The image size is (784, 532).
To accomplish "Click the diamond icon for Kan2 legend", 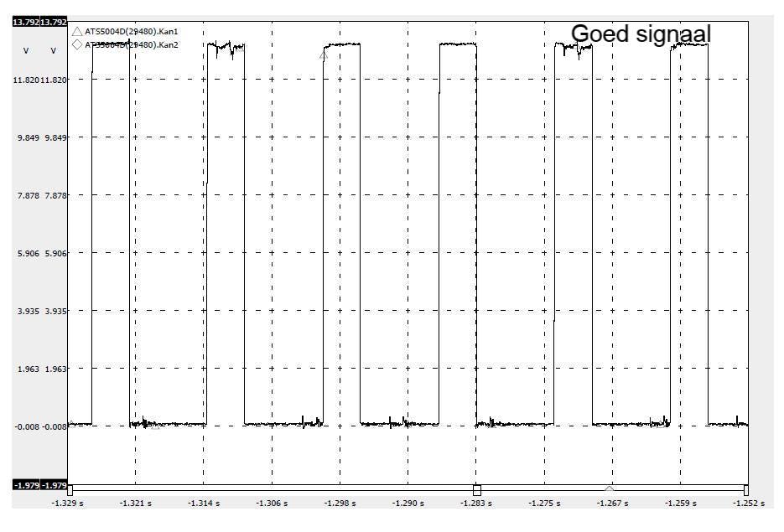I will [x=77, y=44].
